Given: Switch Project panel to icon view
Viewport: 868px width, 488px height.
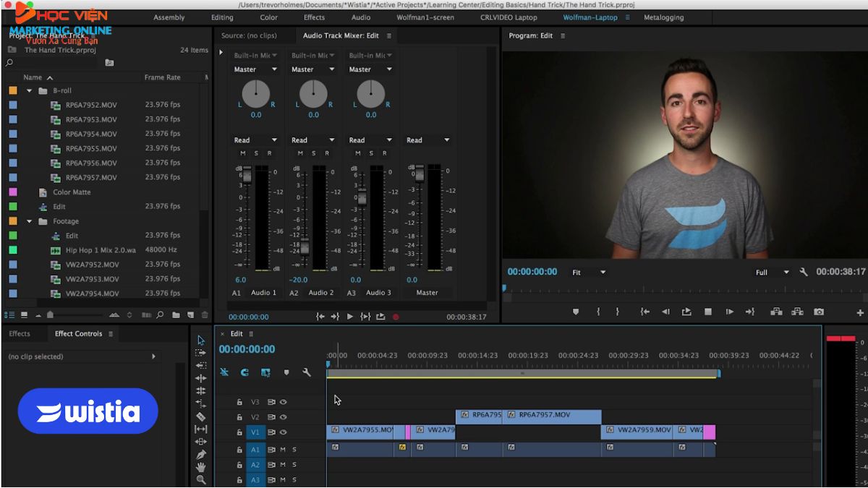Looking at the screenshot, I should click(24, 315).
